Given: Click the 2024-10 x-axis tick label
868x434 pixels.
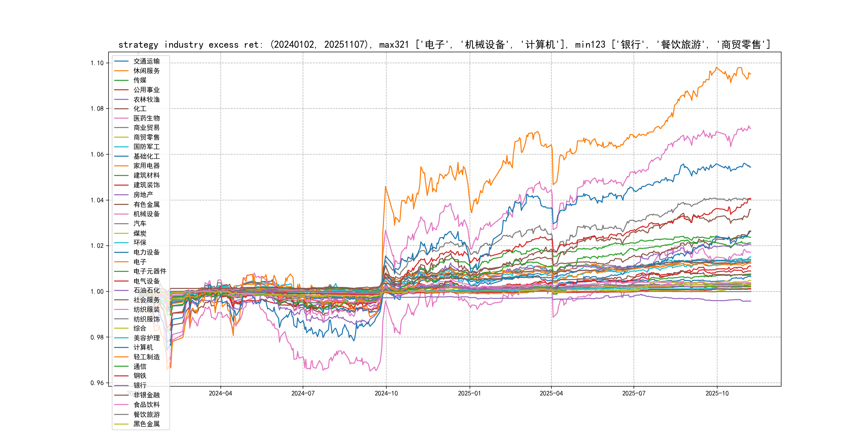Looking at the screenshot, I should pos(386,393).
